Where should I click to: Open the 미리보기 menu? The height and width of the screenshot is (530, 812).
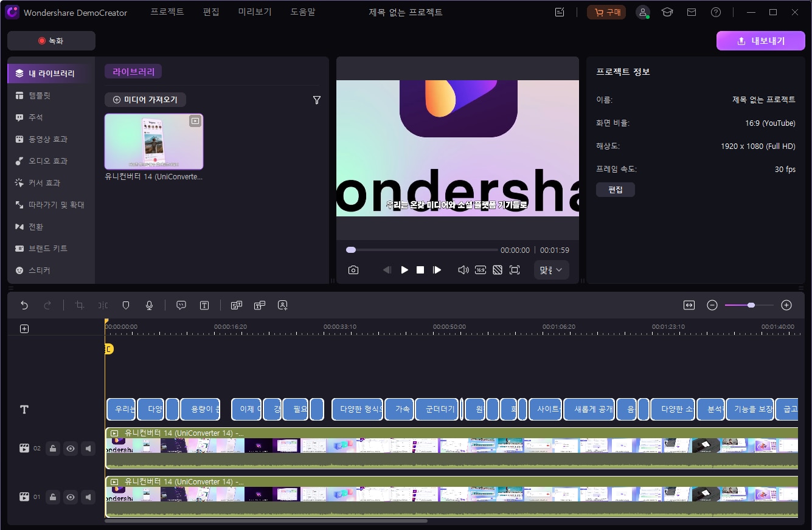click(x=255, y=12)
